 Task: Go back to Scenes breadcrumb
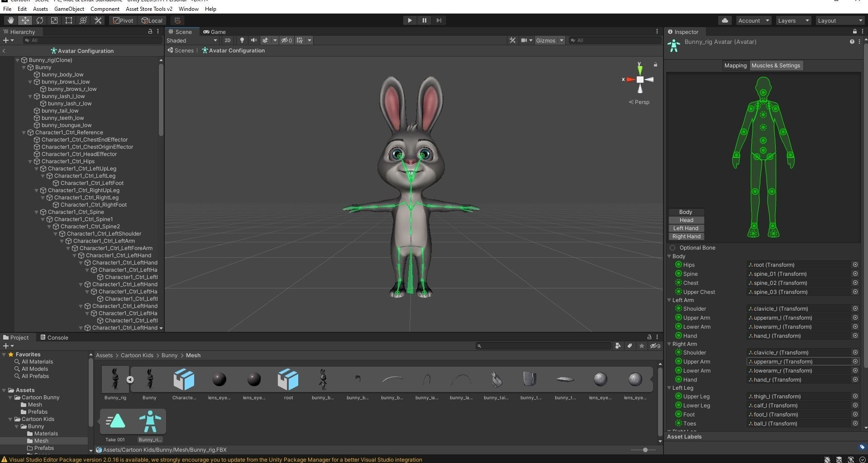181,51
